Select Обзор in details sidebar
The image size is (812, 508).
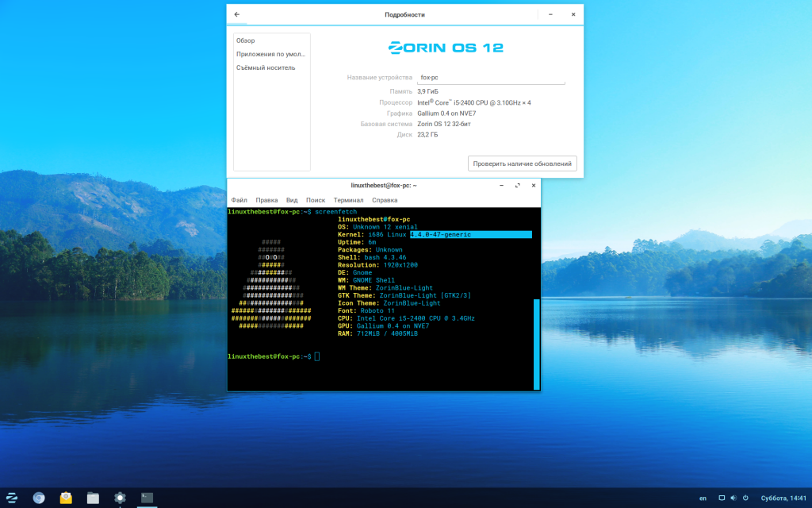(271, 40)
